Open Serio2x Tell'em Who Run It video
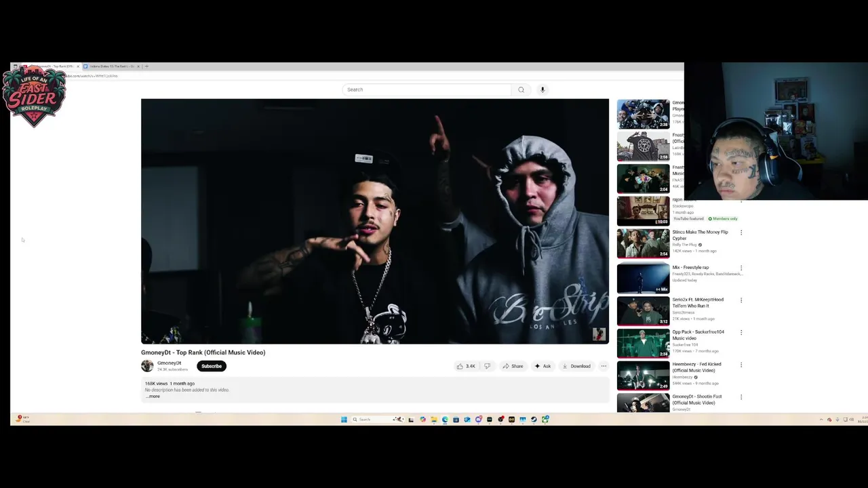 tap(698, 302)
